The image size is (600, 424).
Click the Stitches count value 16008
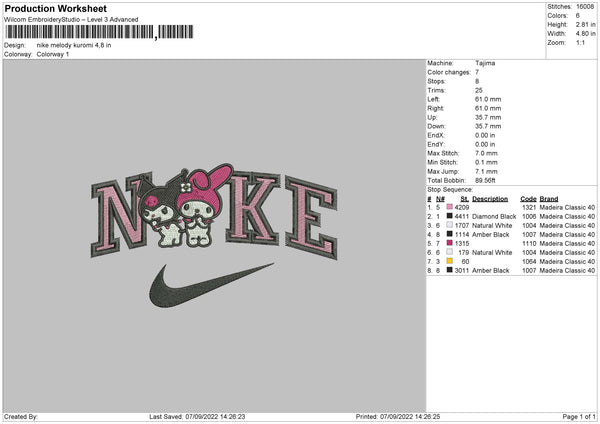(x=585, y=7)
